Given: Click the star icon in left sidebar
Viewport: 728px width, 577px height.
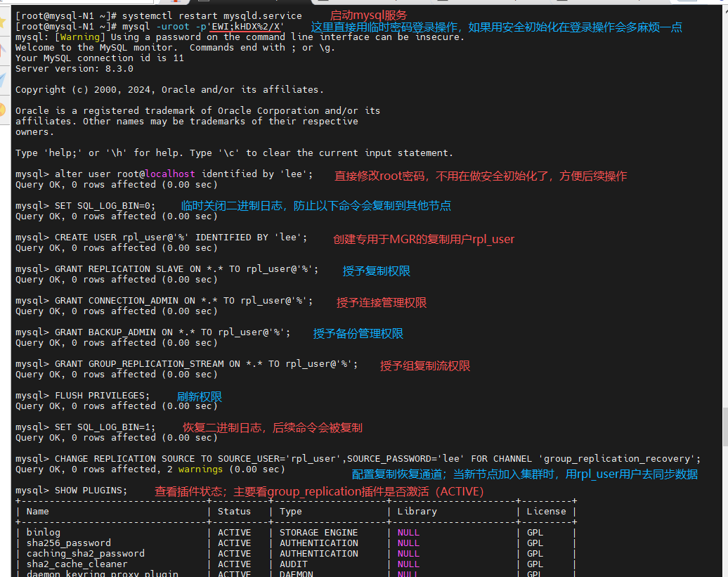Looking at the screenshot, I should click(3, 21).
